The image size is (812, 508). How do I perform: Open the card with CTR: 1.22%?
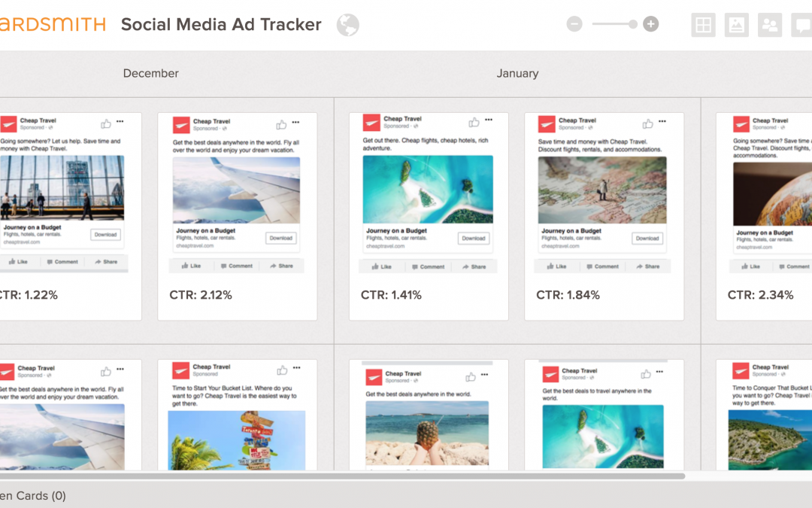coord(70,216)
